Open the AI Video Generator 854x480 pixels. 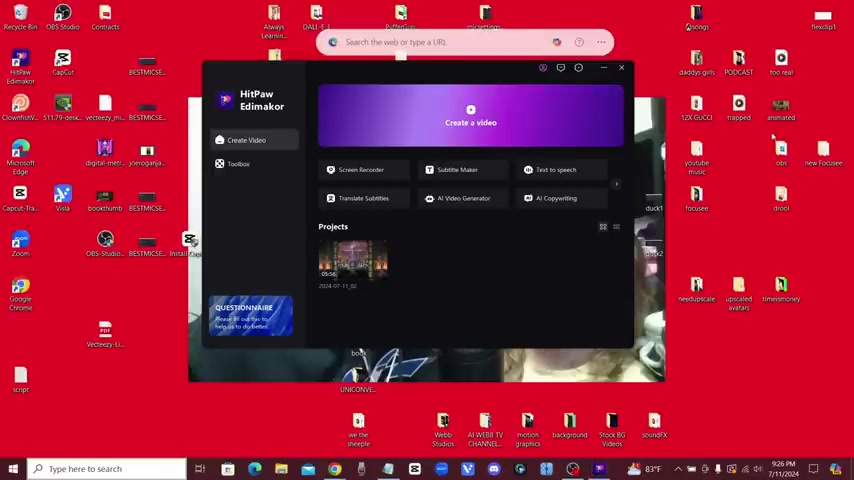point(463,198)
